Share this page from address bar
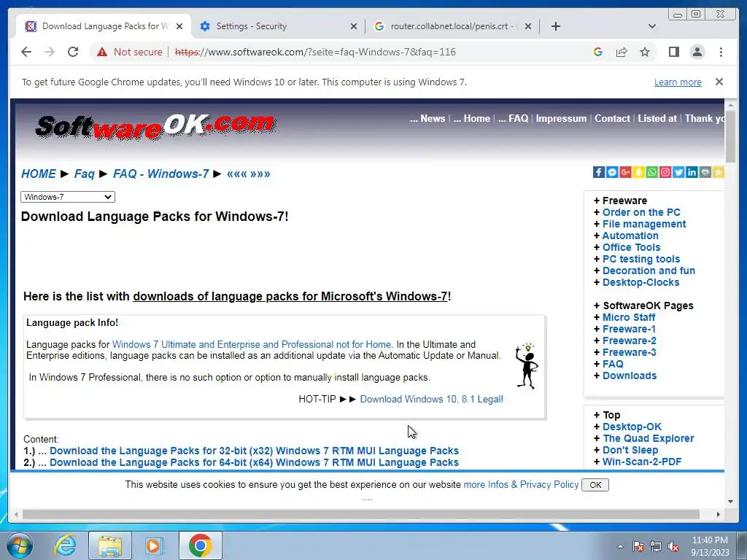The height and width of the screenshot is (560, 747). tap(622, 52)
